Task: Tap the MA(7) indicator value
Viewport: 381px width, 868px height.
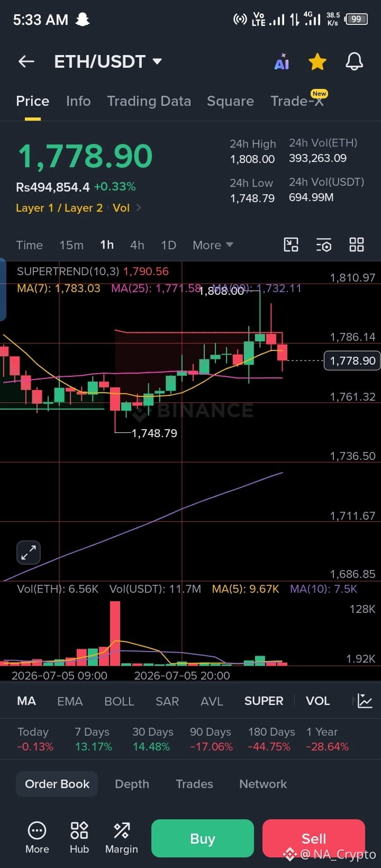Action: (x=59, y=288)
